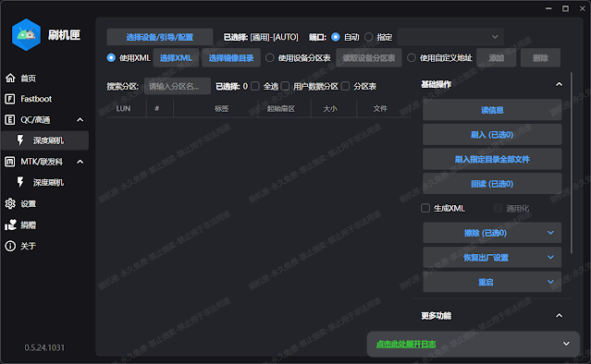Open the 擦除 (已选0) dropdown arrow
The width and height of the screenshot is (591, 364).
550,233
